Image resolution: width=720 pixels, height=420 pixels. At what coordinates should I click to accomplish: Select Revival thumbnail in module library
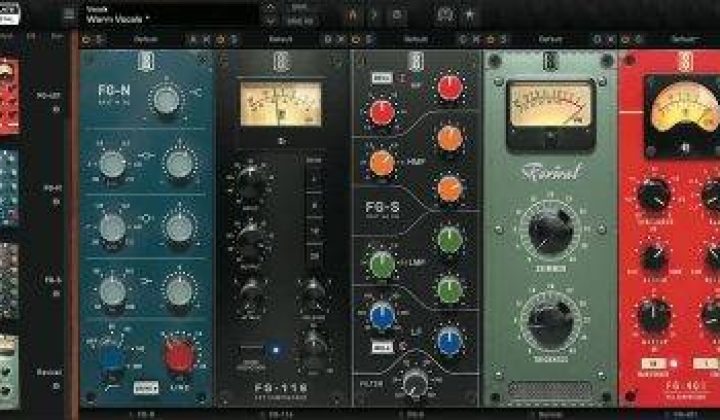[9, 372]
